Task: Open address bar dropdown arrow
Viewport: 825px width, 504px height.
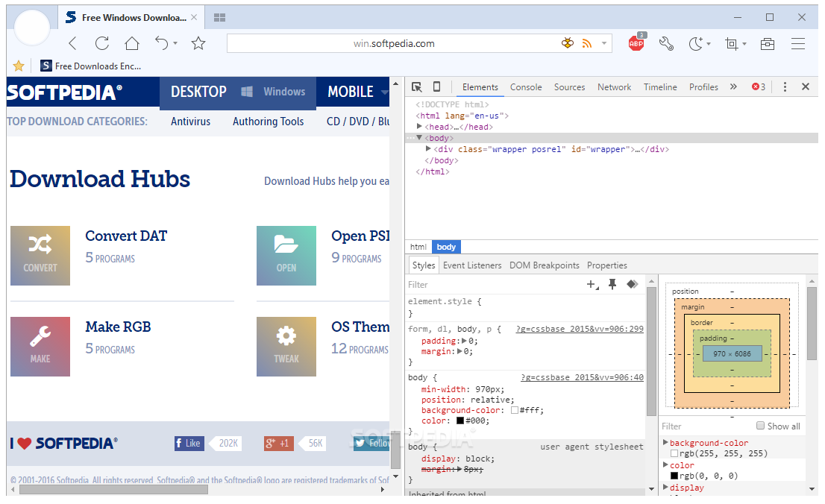Action: [604, 43]
